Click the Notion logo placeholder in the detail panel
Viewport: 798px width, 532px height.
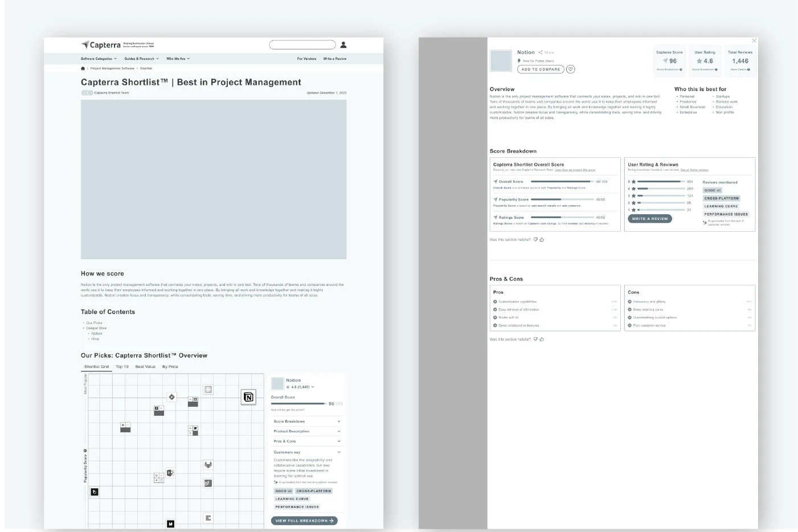pyautogui.click(x=501, y=60)
